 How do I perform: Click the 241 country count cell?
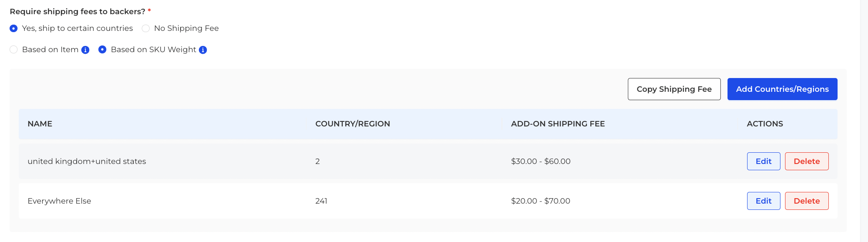(x=321, y=201)
